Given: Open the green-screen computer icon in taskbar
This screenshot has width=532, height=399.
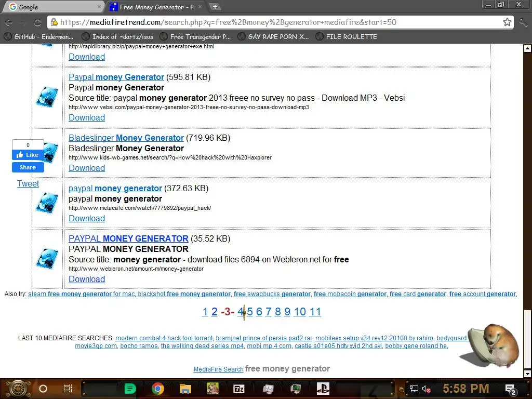Looking at the screenshot, I should (x=295, y=389).
